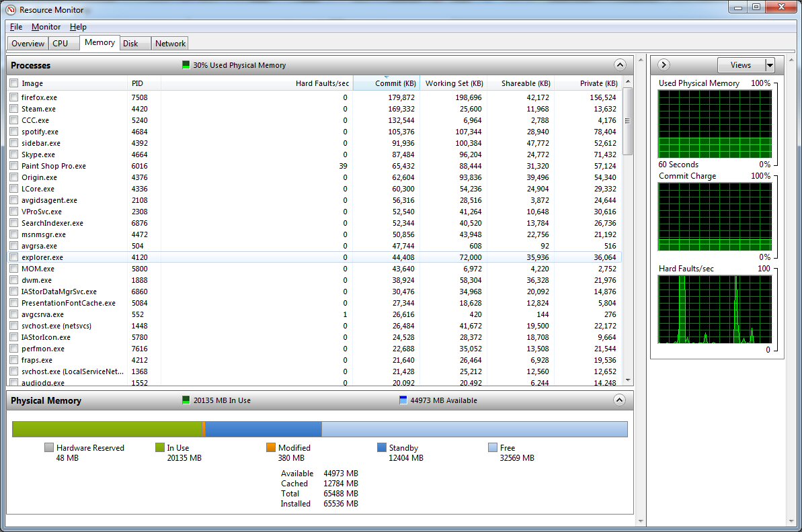Check the CCC.exe process checkbox
The image size is (802, 532).
14,120
